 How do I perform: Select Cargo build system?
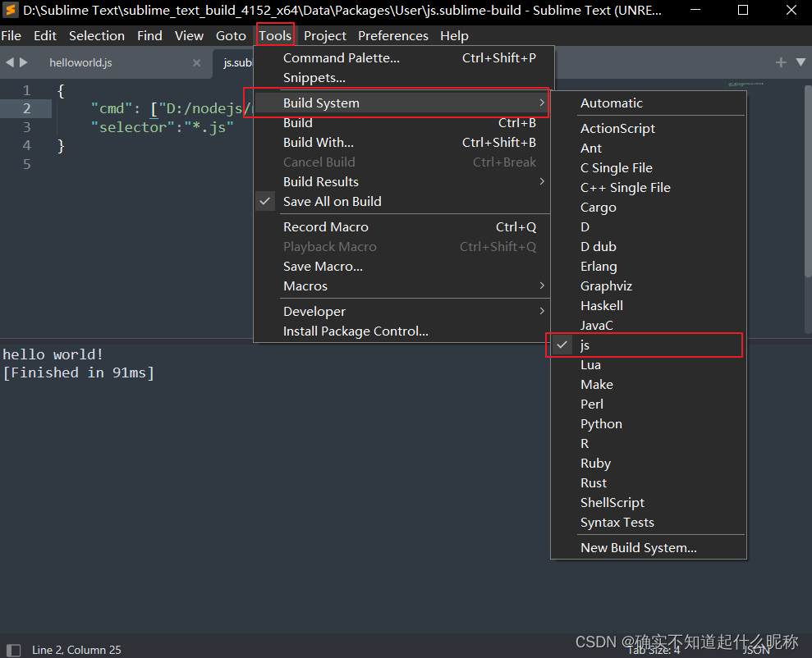(x=649, y=207)
